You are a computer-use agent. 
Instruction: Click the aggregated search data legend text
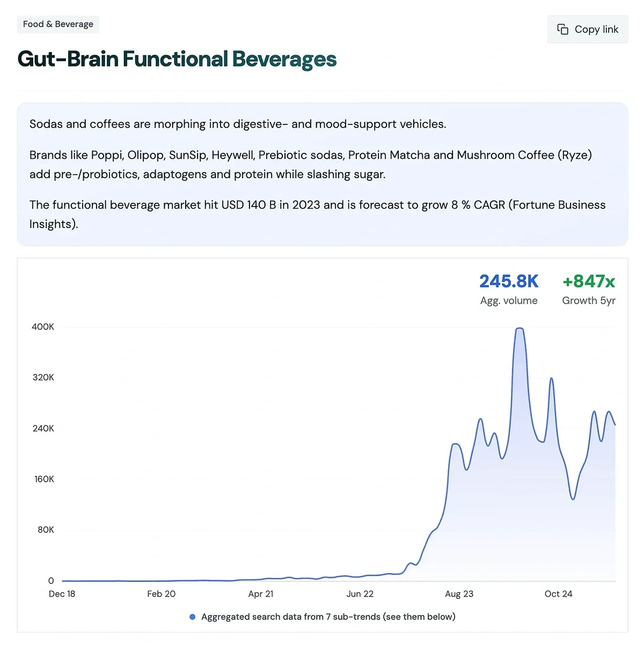(328, 617)
